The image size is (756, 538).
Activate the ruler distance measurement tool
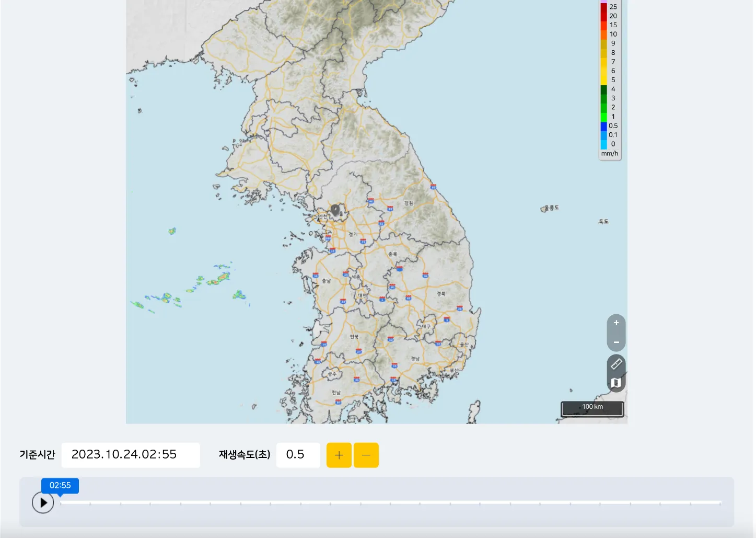pos(616,363)
